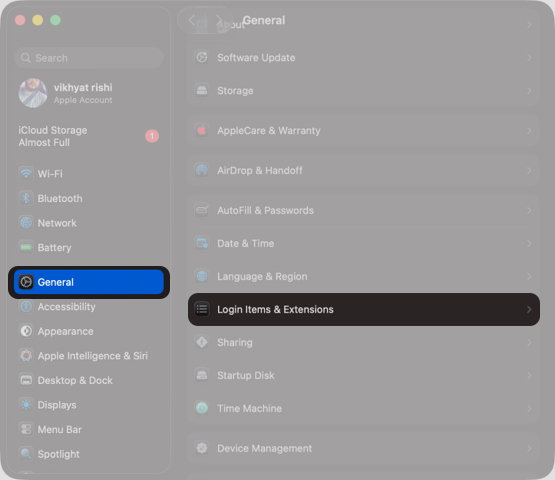The width and height of the screenshot is (555, 480).
Task: Click chevron on Login Items & Extensions row
Action: click(x=529, y=309)
